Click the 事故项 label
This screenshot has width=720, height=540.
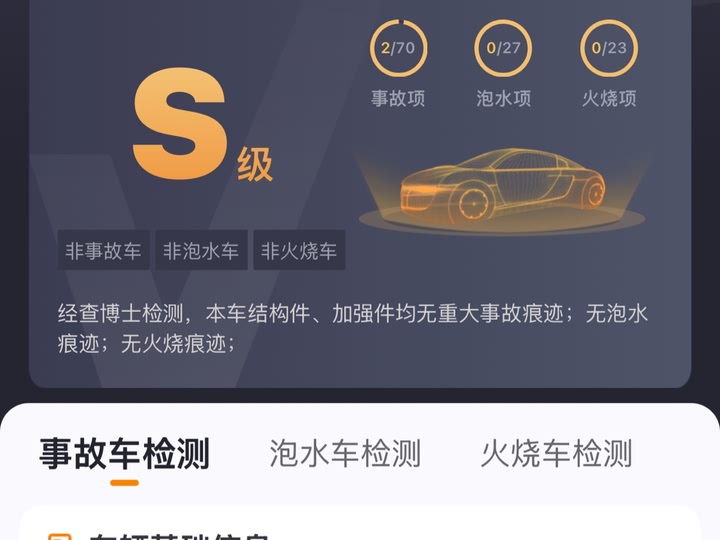tap(398, 98)
